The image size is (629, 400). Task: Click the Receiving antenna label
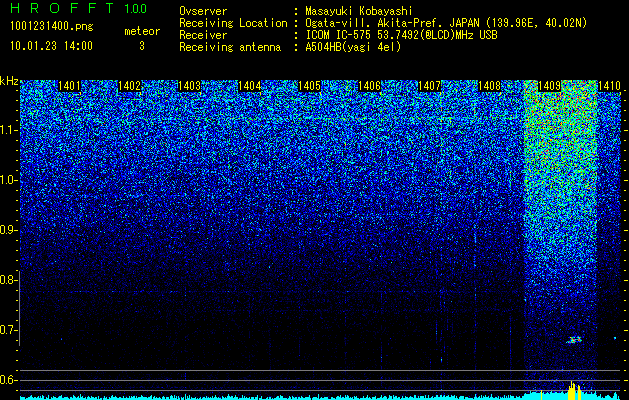(x=230, y=47)
